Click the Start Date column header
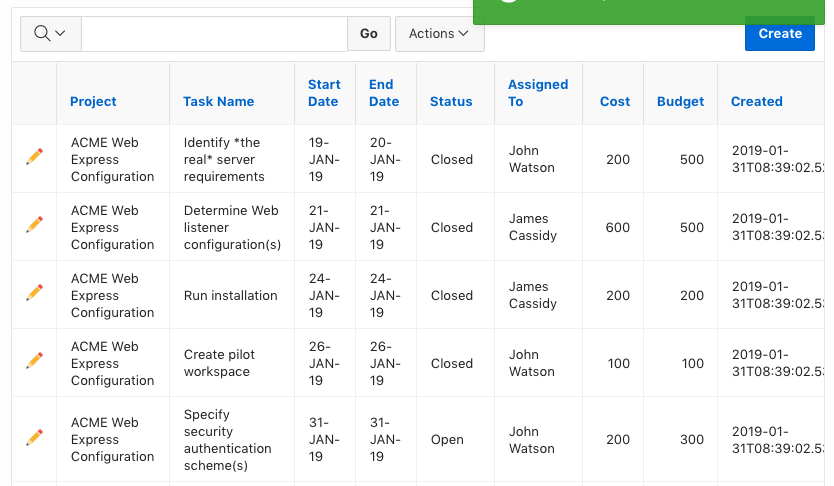 [324, 93]
